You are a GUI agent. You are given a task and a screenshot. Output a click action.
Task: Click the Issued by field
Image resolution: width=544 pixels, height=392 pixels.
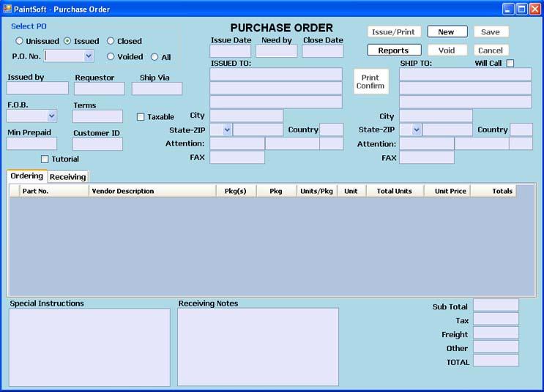click(x=37, y=88)
